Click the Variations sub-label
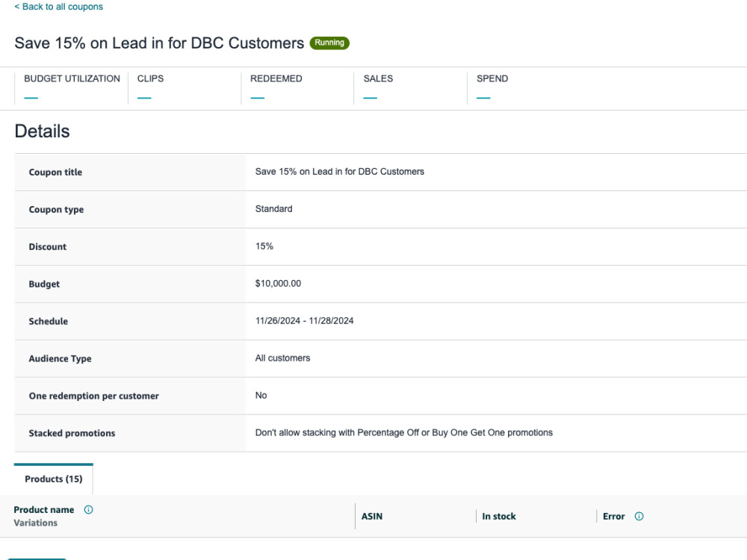This screenshot has width=747, height=560. coord(36,523)
